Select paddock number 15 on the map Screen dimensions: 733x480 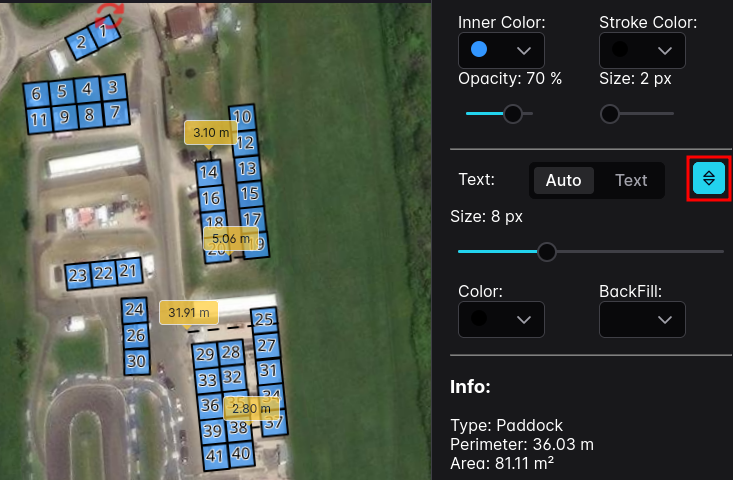249,194
